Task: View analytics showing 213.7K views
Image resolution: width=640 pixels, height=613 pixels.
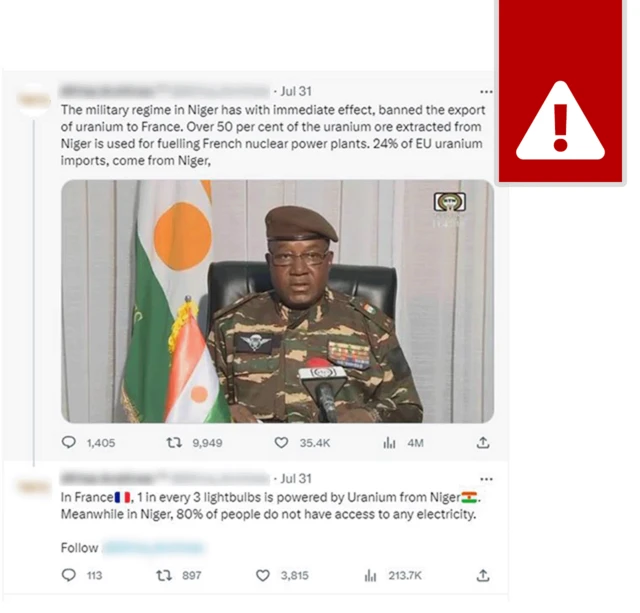Action: tap(371, 575)
